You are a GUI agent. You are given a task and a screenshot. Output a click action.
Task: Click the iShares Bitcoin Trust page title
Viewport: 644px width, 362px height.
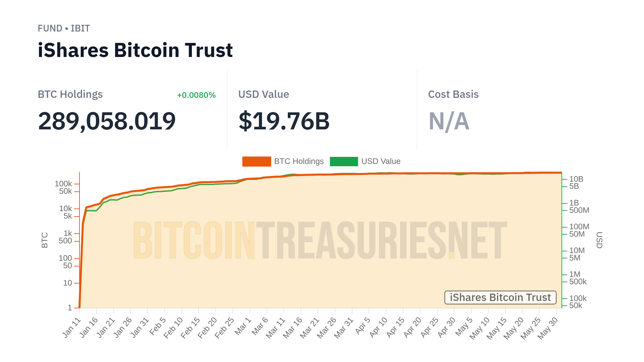[x=135, y=50]
